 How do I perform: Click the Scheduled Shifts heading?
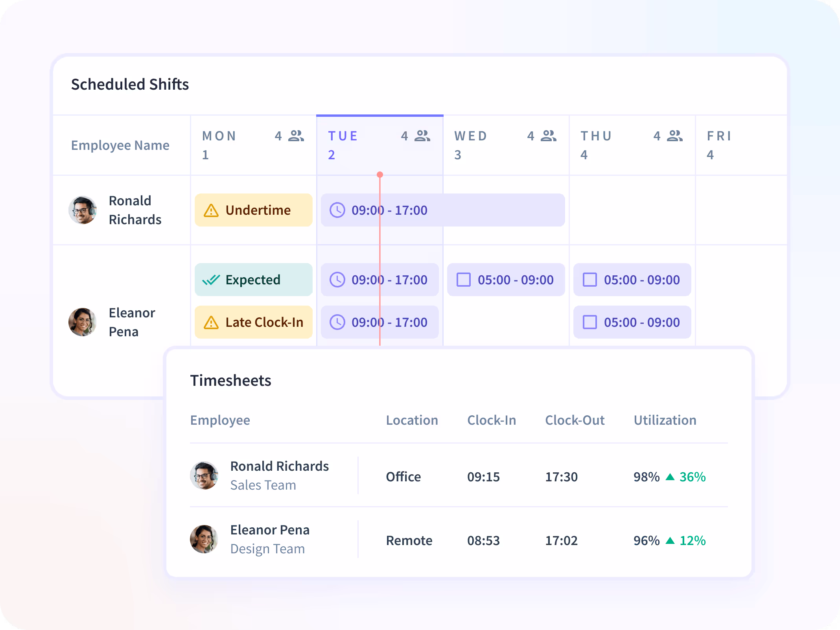click(130, 85)
